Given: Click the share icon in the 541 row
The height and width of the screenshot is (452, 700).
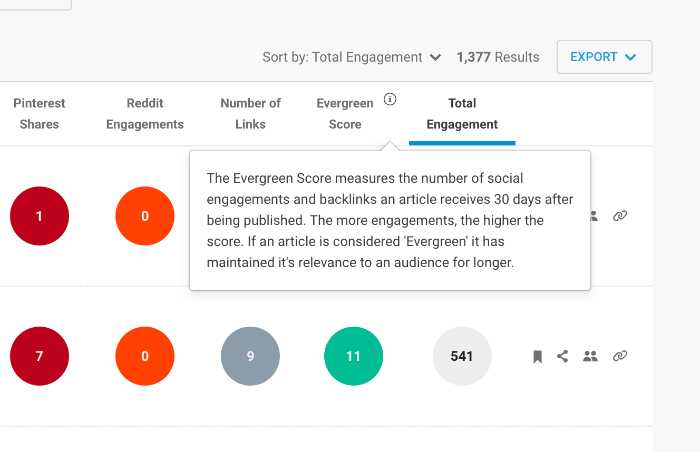Looking at the screenshot, I should pyautogui.click(x=562, y=356).
